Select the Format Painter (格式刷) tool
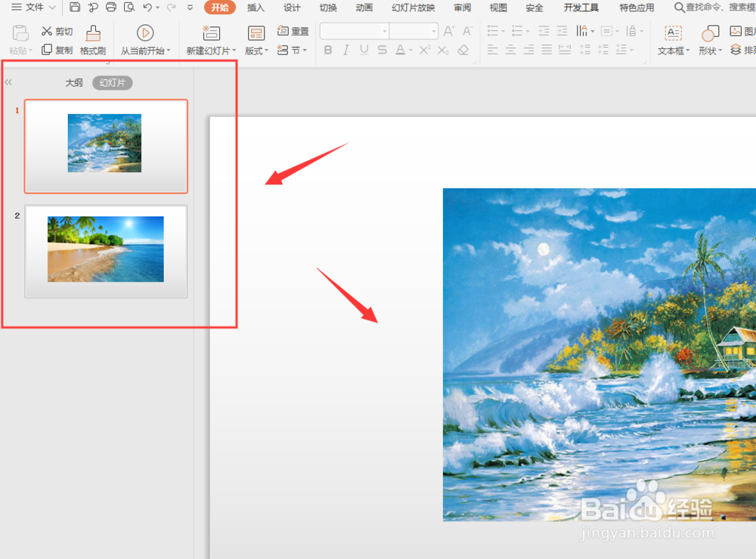Viewport: 756px width, 559px height. coord(93,41)
